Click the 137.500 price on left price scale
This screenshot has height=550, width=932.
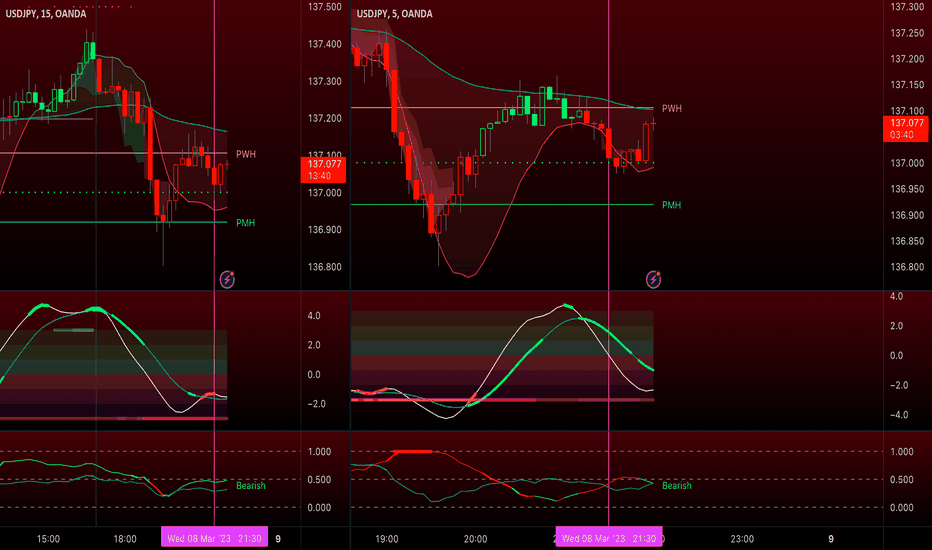[325, 7]
